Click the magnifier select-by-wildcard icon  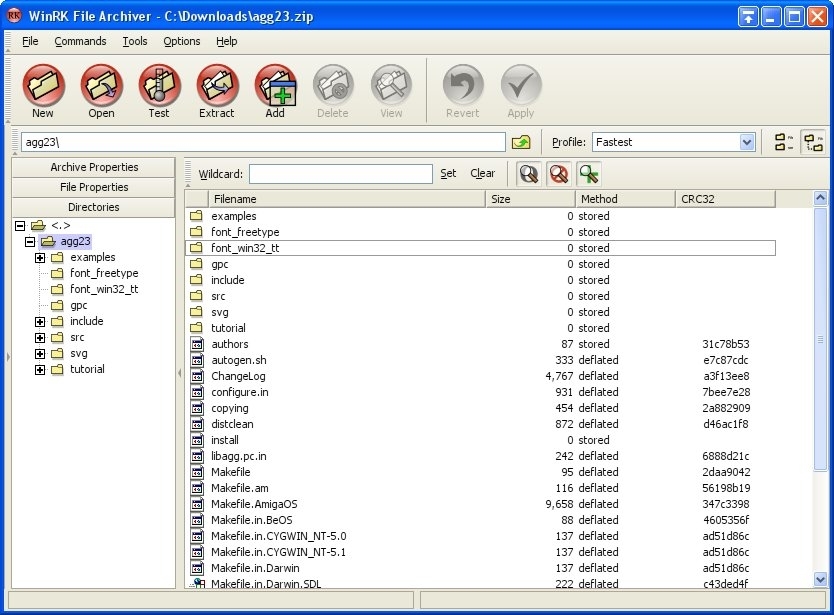coord(529,174)
